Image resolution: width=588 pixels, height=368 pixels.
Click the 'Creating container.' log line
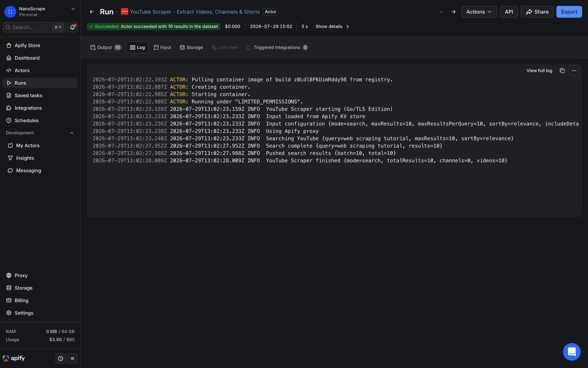pyautogui.click(x=171, y=87)
